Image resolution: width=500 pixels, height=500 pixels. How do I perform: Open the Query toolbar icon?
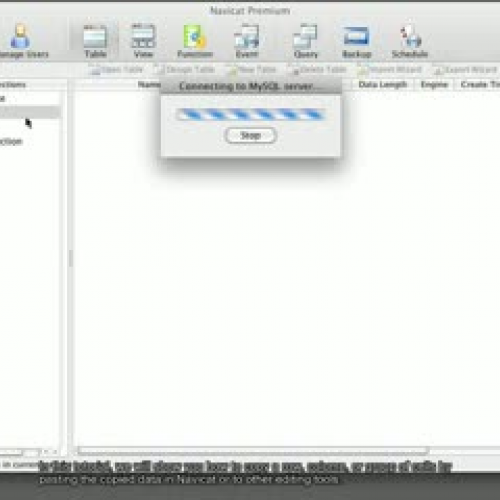pos(306,42)
